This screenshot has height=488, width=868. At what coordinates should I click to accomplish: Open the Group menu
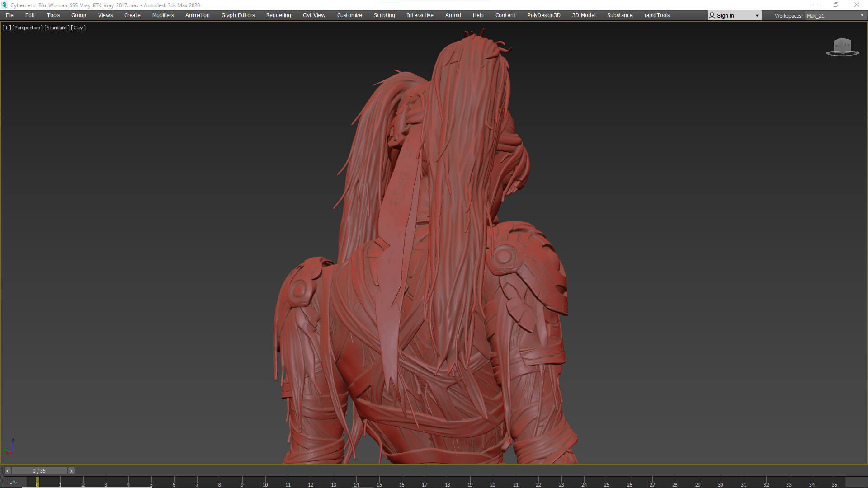click(79, 15)
